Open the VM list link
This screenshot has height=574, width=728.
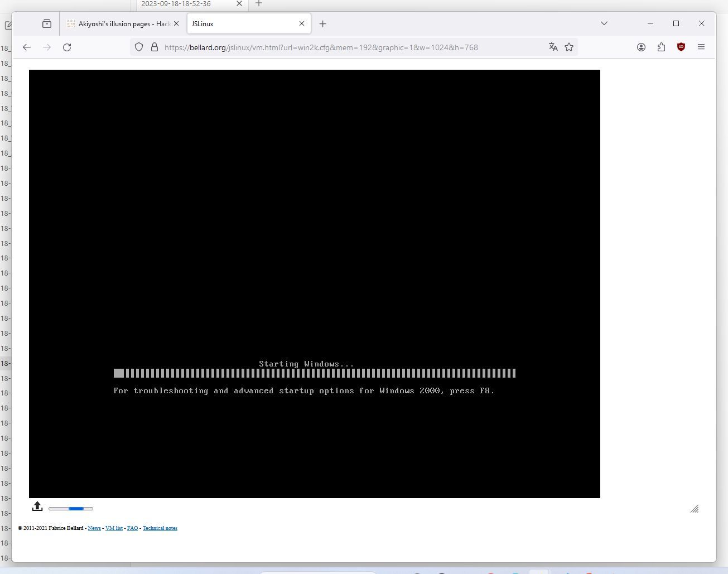pos(114,528)
